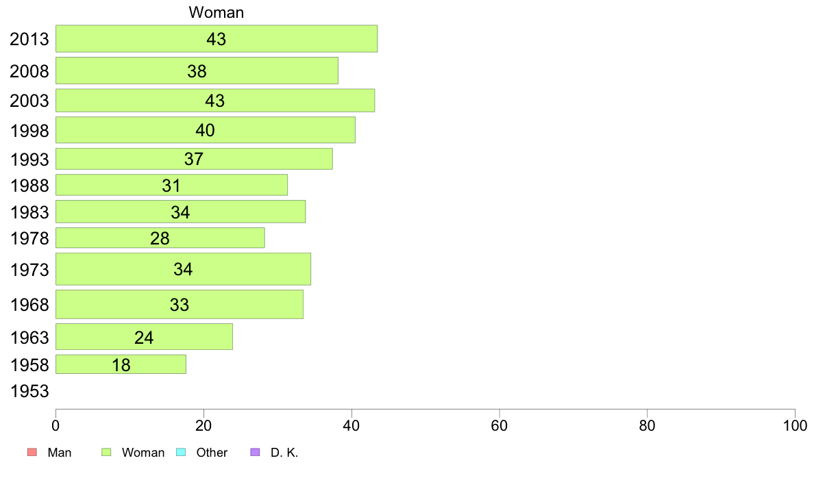This screenshot has width=814, height=504.
Task: Select the 1988 bar showing 31
Action: (171, 185)
